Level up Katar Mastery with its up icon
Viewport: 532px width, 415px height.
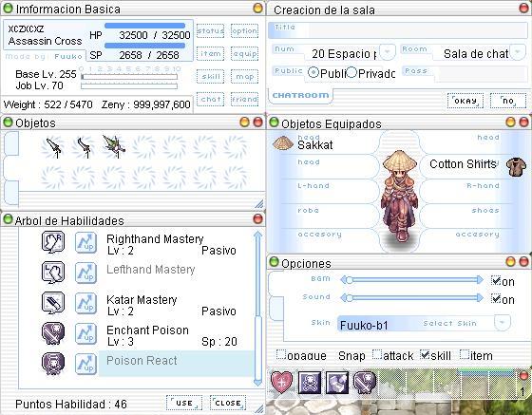click(85, 303)
